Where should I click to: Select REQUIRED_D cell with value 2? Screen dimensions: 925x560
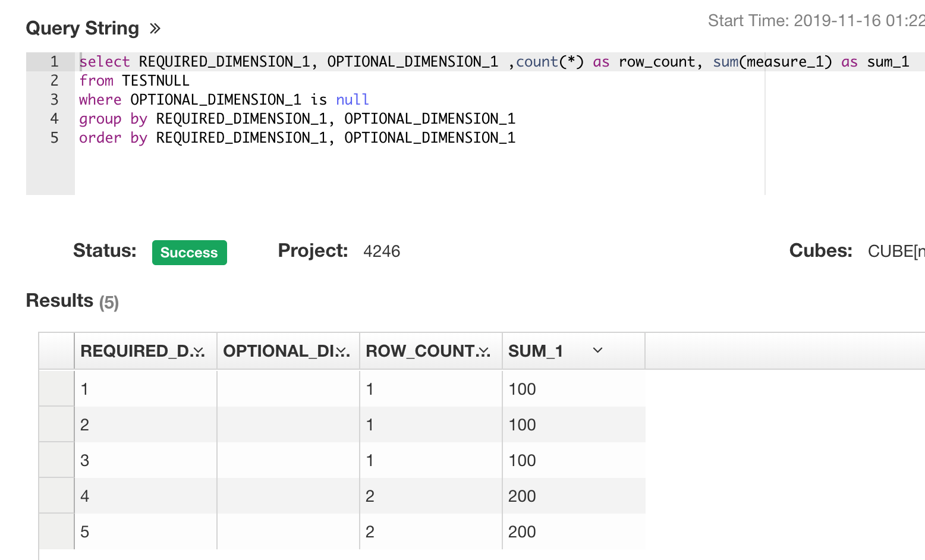pyautogui.click(x=146, y=424)
